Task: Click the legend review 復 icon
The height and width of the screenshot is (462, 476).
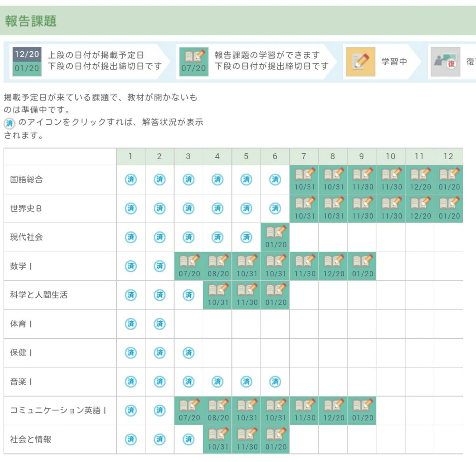Action: pos(446,61)
